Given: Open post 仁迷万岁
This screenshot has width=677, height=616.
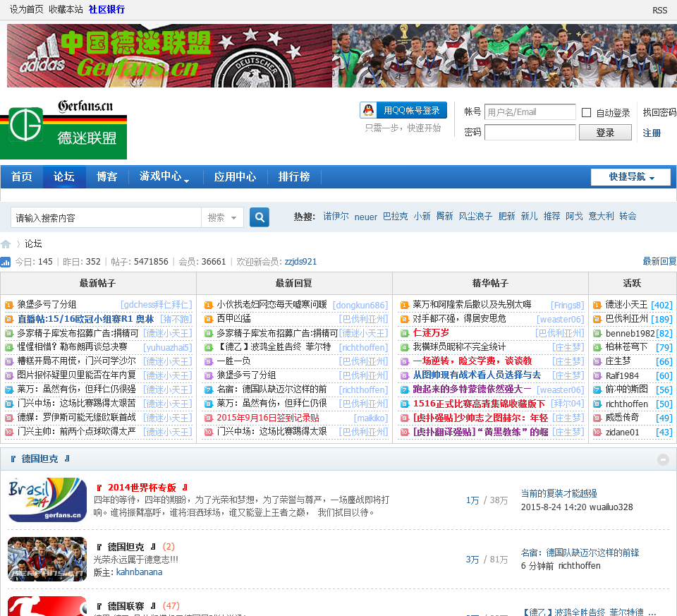Looking at the screenshot, I should [x=431, y=332].
